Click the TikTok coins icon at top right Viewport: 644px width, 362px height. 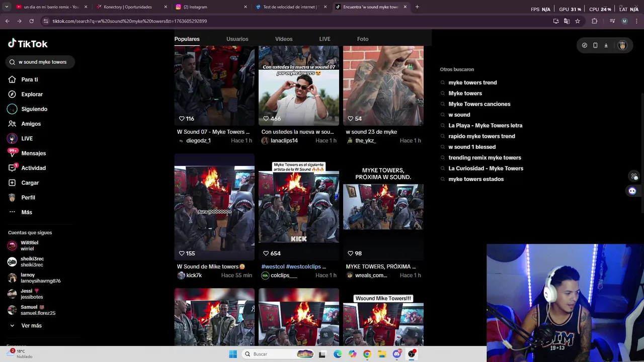tap(584, 45)
